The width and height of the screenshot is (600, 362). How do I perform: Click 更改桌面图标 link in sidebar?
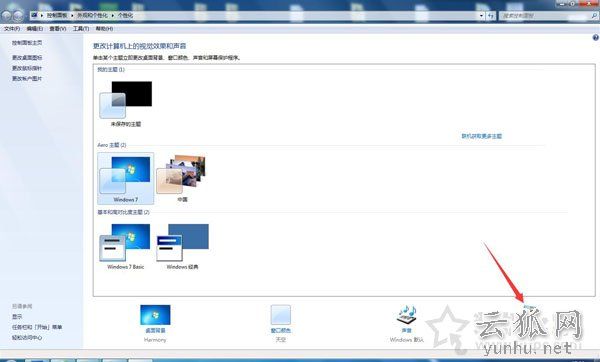coord(27,57)
